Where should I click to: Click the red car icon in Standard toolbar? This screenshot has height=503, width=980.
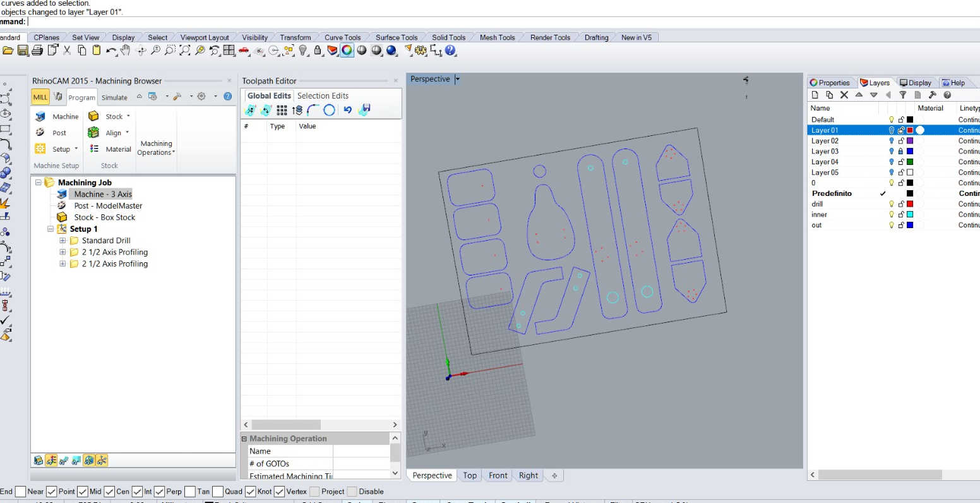pos(244,51)
